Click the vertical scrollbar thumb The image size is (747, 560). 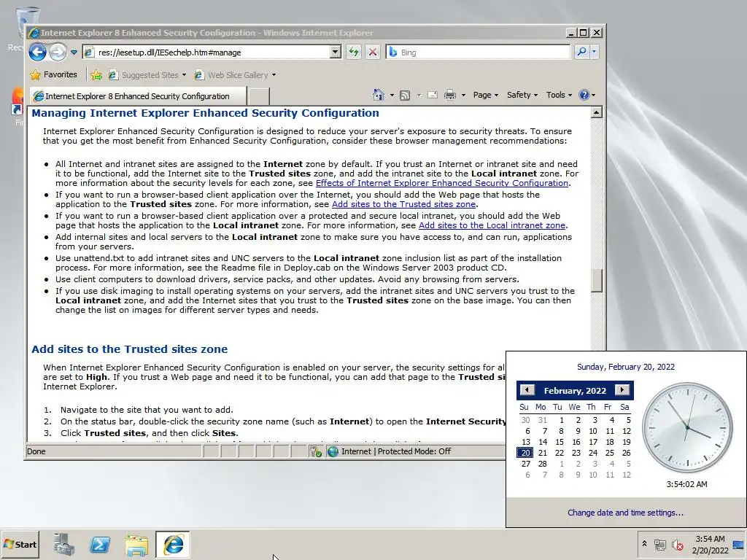[x=597, y=281]
